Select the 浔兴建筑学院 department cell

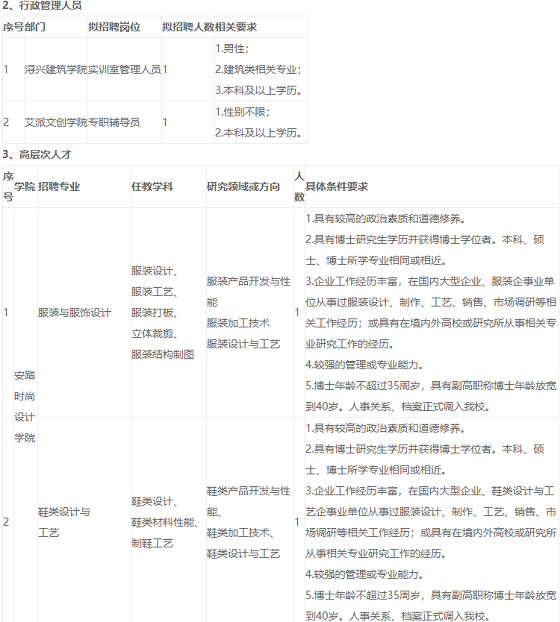click(56, 69)
